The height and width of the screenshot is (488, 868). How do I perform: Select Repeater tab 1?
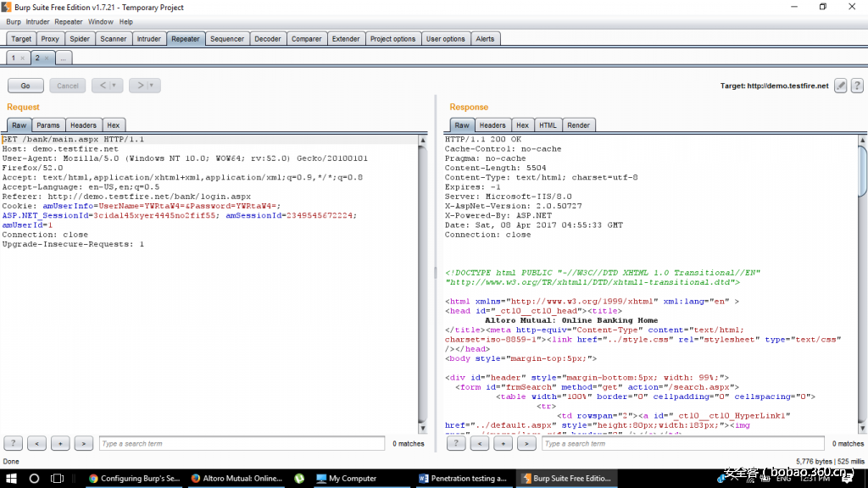(13, 58)
